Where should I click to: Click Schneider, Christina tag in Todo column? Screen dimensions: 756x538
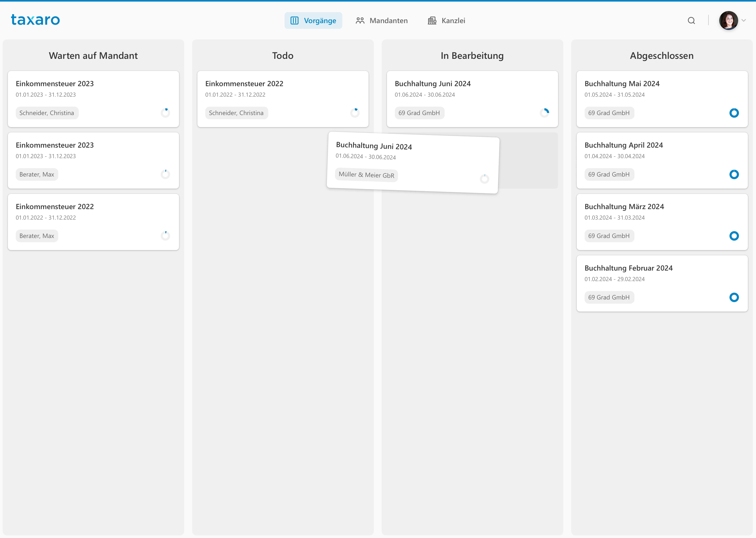click(x=236, y=113)
